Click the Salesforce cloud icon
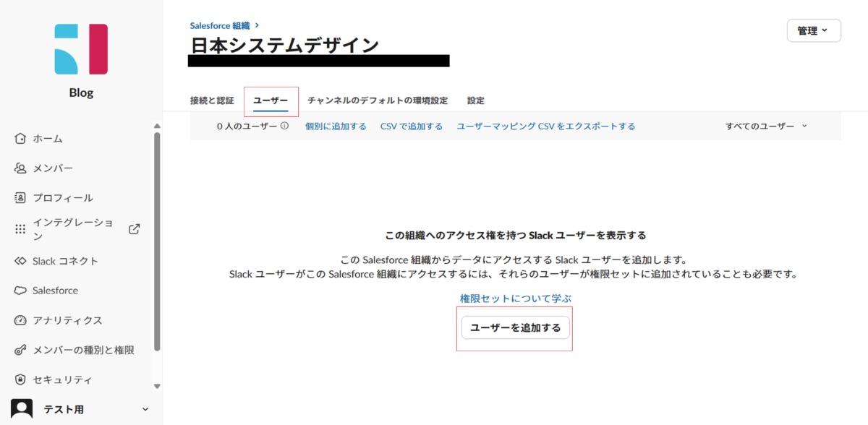This screenshot has height=425, width=868. 20,291
